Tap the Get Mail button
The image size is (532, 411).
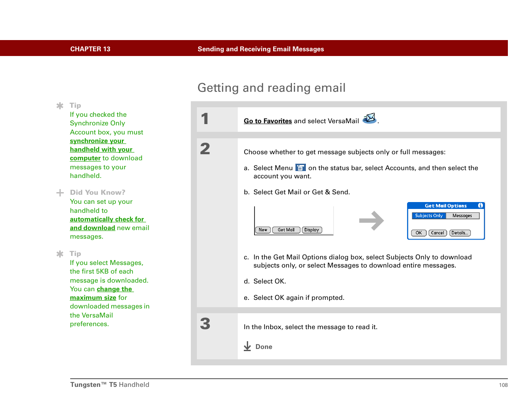coord(286,230)
